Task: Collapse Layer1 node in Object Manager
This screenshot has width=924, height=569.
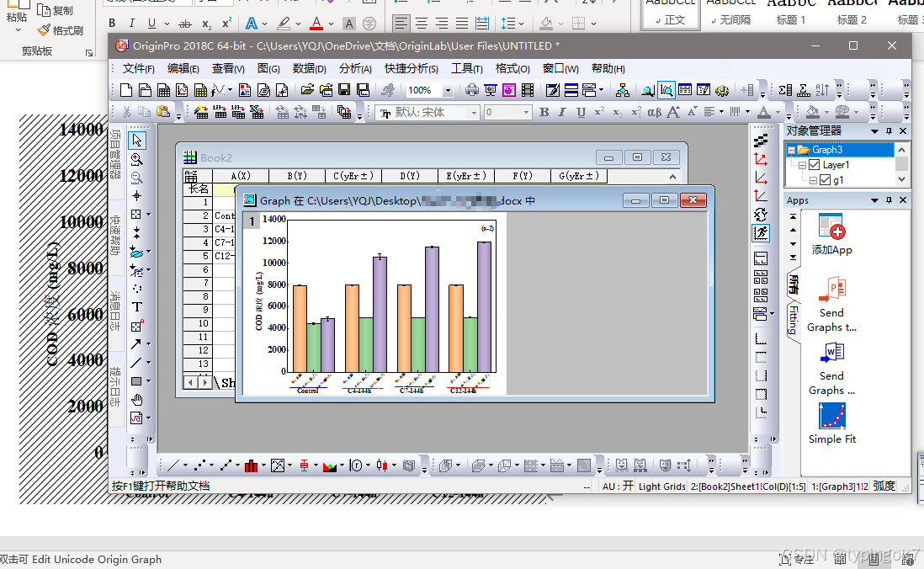Action: (802, 165)
